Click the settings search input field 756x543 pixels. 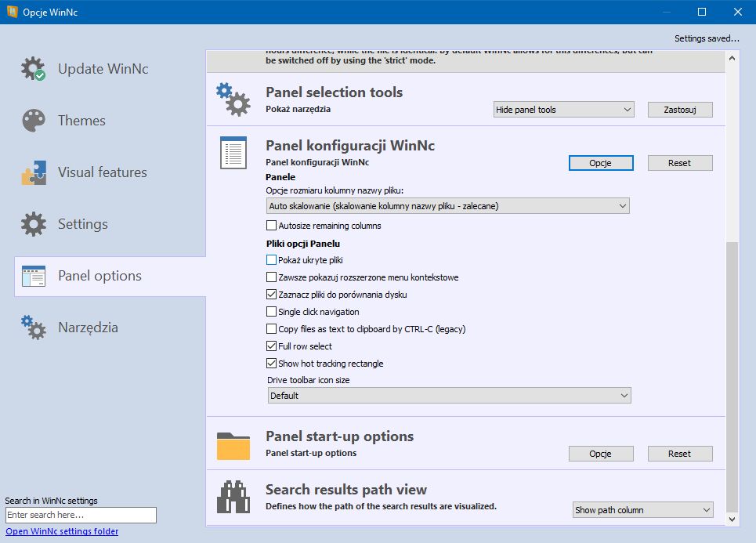pos(81,515)
